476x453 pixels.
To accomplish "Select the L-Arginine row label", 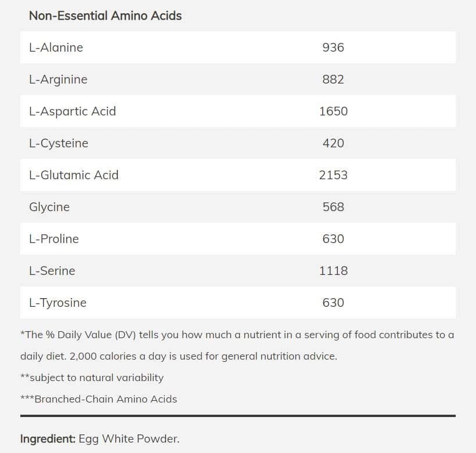I will pyautogui.click(x=58, y=80).
